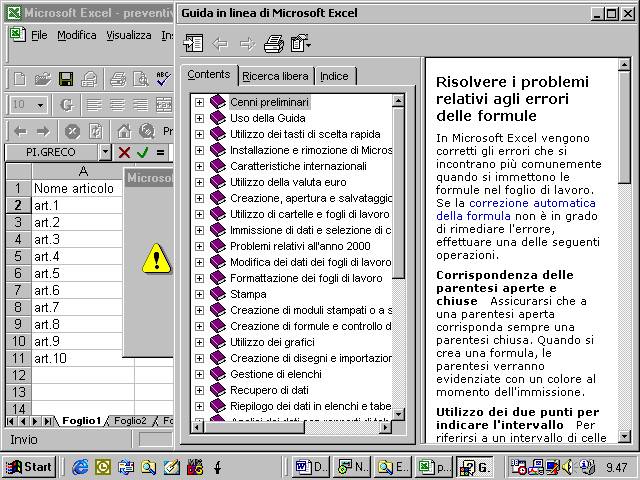Click the Edit Formula equals button

coord(160,153)
